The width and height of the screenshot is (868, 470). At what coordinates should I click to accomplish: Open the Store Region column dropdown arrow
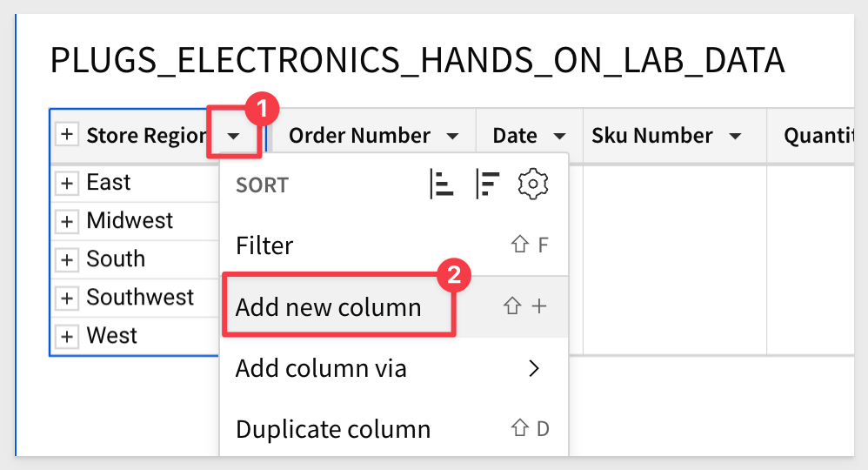click(234, 136)
